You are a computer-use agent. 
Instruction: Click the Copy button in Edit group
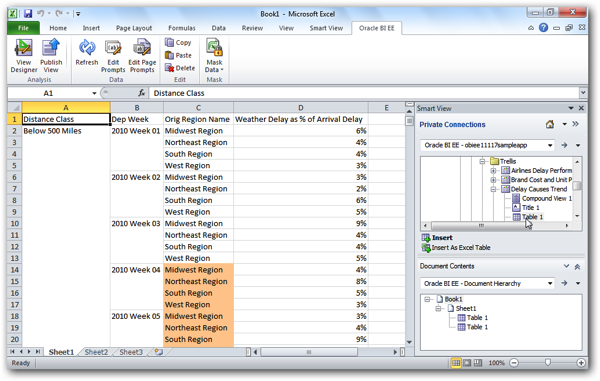pos(178,42)
